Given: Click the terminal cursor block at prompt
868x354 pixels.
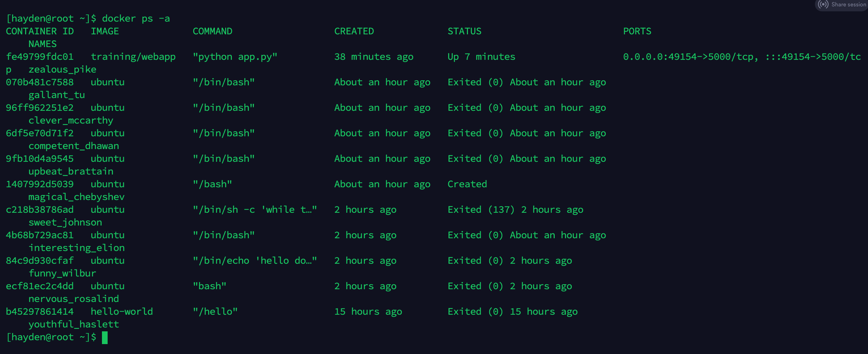Looking at the screenshot, I should click(x=105, y=337).
